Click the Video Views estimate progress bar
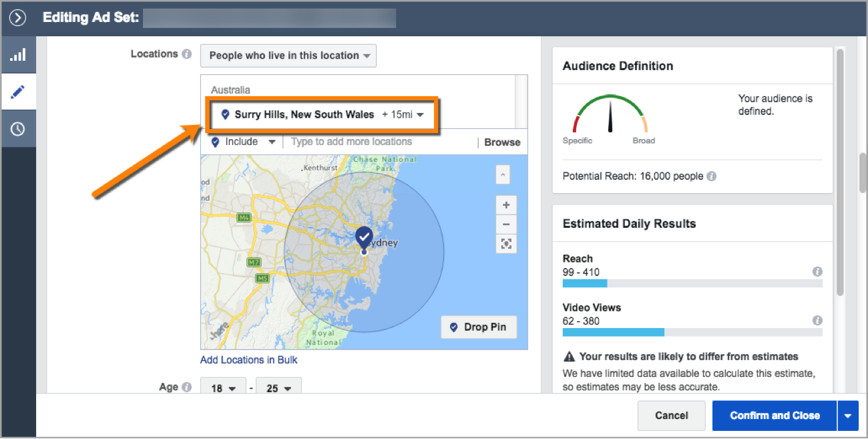The image size is (868, 439). [692, 332]
